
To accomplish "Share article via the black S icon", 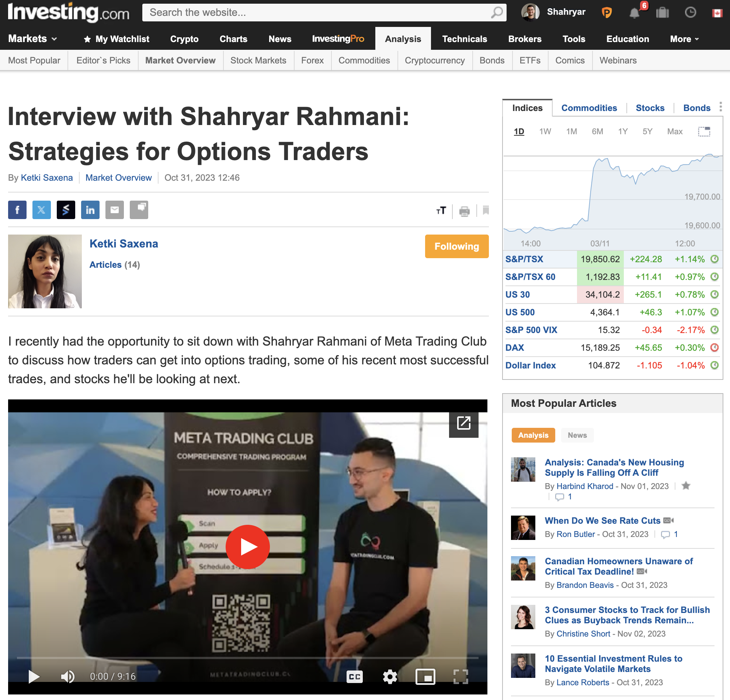I will pos(66,210).
